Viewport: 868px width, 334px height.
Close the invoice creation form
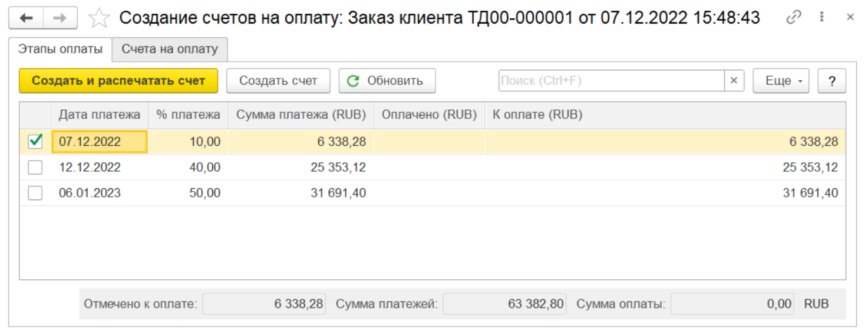(x=850, y=18)
